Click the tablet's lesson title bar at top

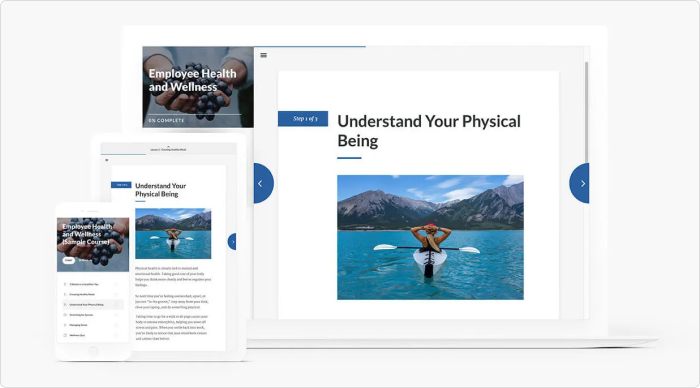coord(169,149)
